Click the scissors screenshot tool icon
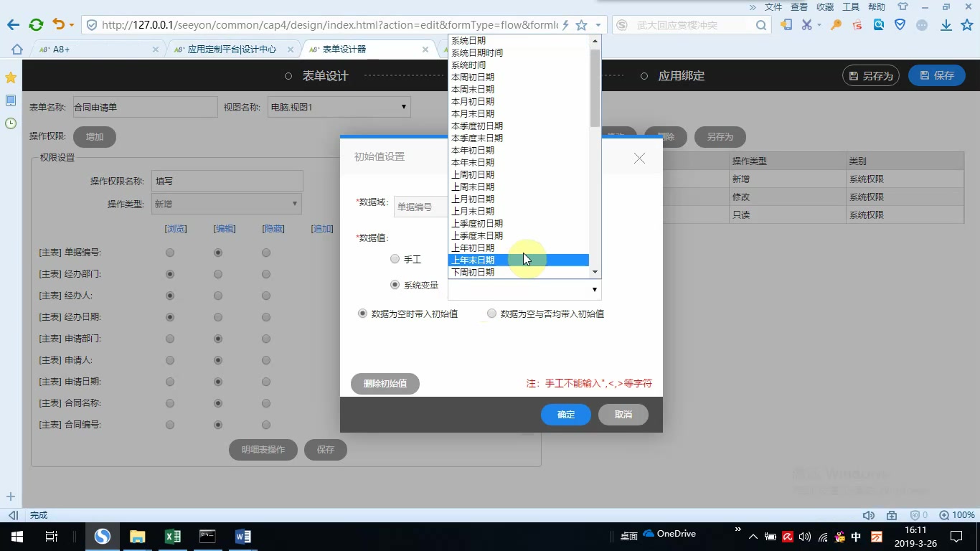This screenshot has width=980, height=551. pyautogui.click(x=806, y=25)
